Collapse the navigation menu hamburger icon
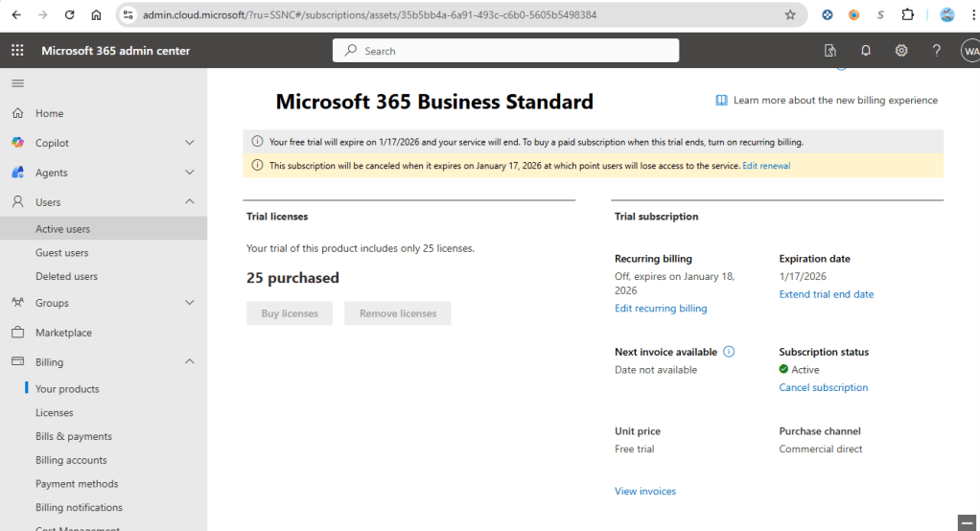The height and width of the screenshot is (531, 980). pos(17,83)
